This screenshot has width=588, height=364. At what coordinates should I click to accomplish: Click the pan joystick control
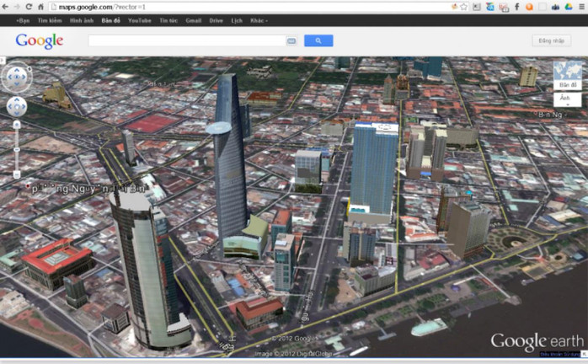pos(16,106)
